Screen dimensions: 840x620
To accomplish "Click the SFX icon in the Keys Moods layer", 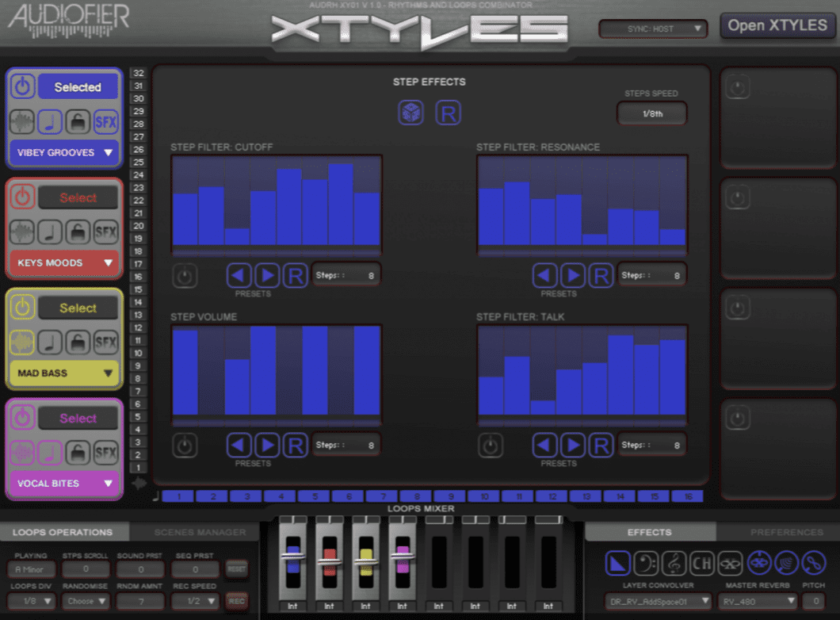I will tap(105, 232).
